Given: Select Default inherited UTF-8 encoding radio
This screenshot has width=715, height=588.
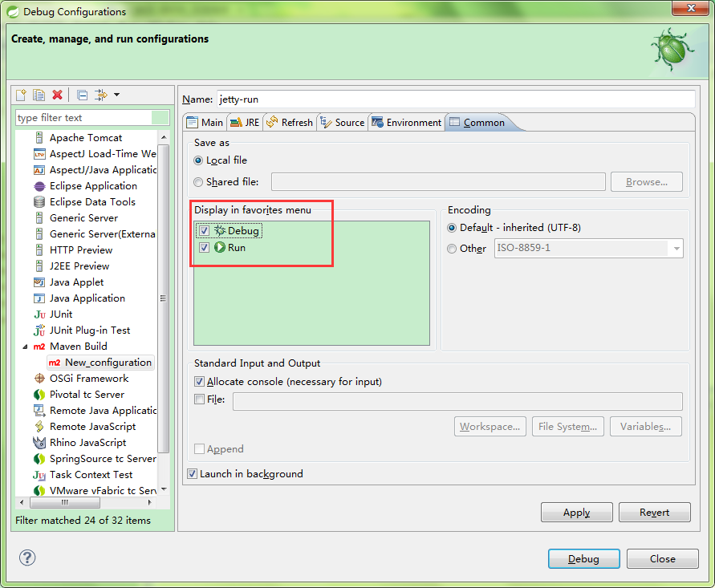Looking at the screenshot, I should (x=452, y=228).
